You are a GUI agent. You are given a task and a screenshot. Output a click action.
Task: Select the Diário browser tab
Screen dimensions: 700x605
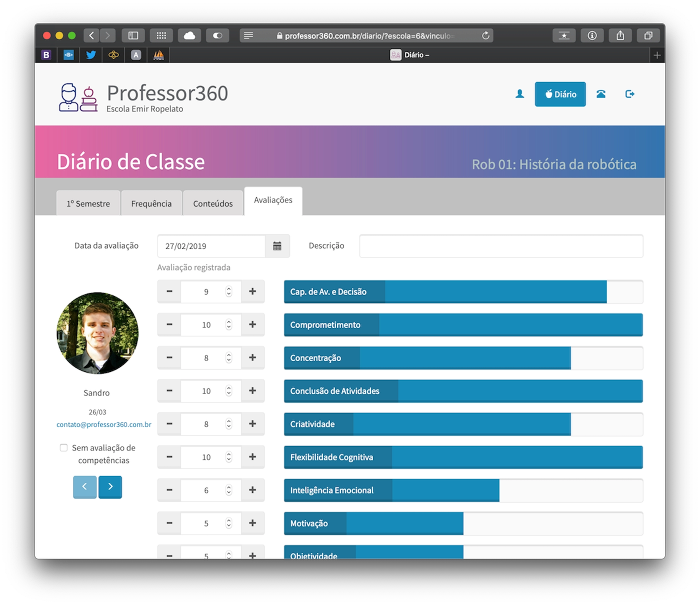410,55
